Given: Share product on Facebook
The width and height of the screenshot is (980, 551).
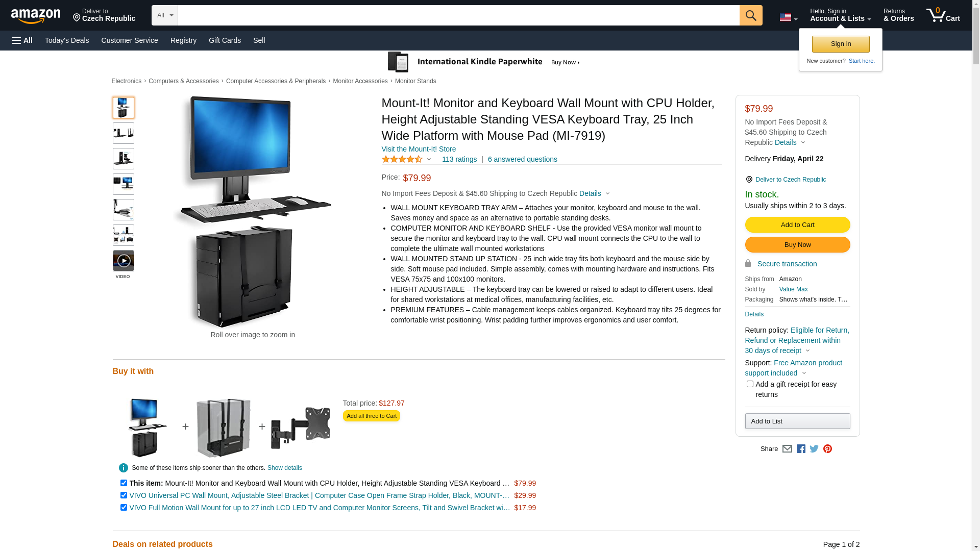Looking at the screenshot, I should point(801,449).
